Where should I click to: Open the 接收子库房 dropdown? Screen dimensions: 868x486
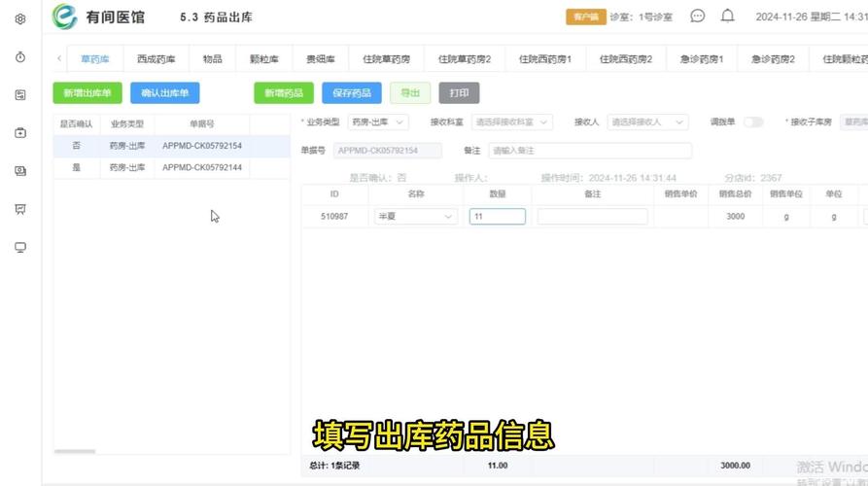(853, 121)
